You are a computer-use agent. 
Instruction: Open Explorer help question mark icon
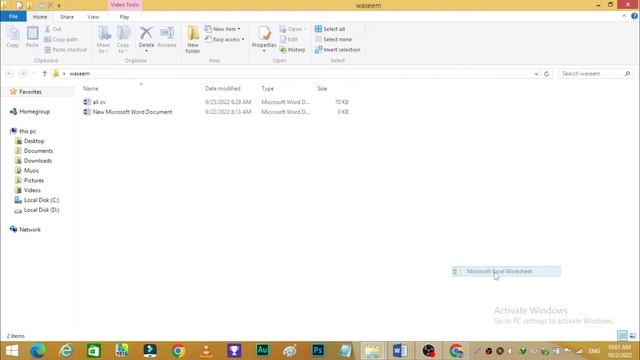click(x=634, y=16)
